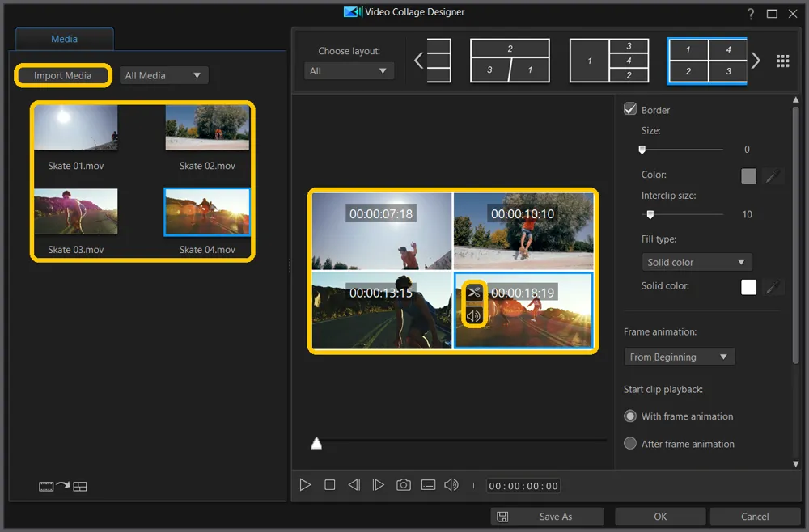Show next layouts with right arrow

[x=756, y=61]
